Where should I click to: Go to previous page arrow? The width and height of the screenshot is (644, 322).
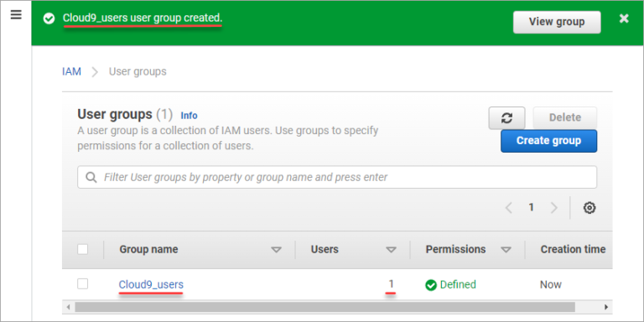(x=508, y=208)
